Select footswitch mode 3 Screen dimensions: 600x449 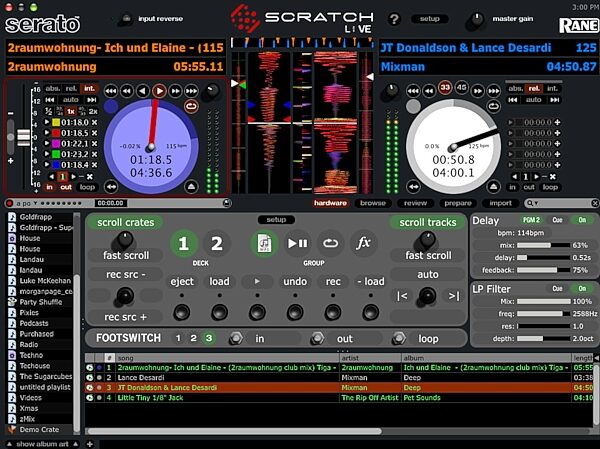[x=209, y=338]
